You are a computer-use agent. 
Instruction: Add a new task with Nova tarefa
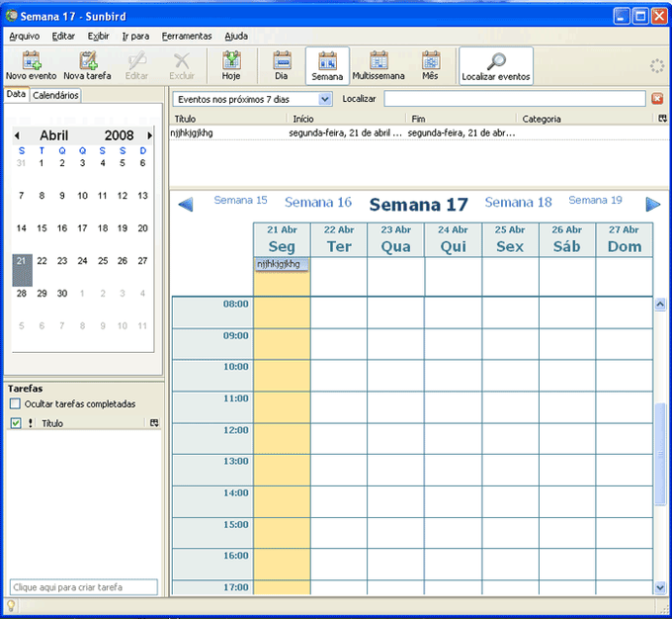[x=87, y=65]
